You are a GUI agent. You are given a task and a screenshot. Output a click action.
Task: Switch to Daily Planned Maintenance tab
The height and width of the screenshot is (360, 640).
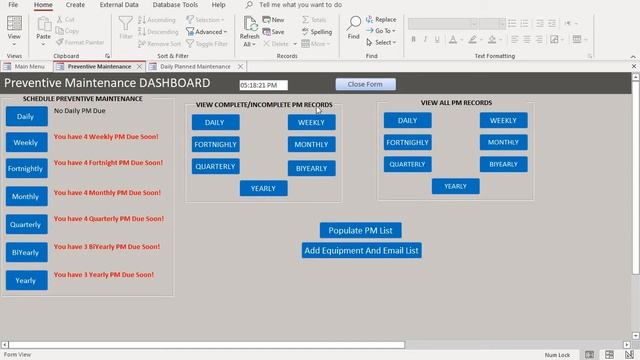pos(195,67)
